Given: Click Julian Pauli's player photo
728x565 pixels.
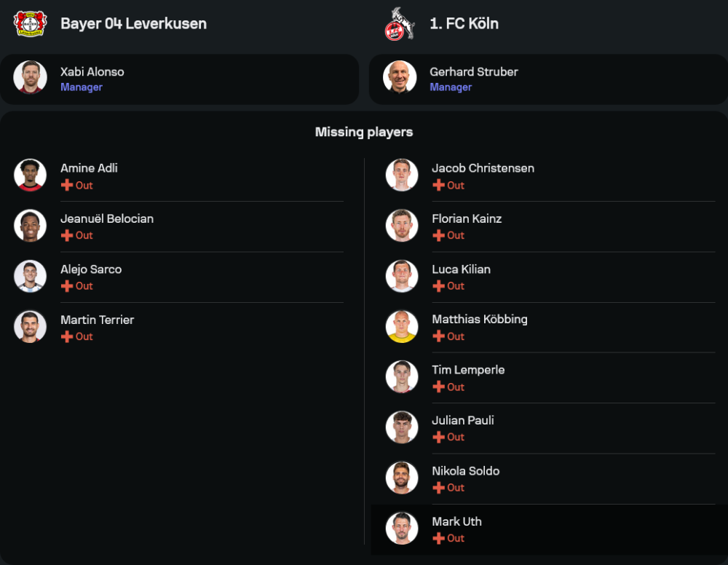Looking at the screenshot, I should click(x=402, y=427).
